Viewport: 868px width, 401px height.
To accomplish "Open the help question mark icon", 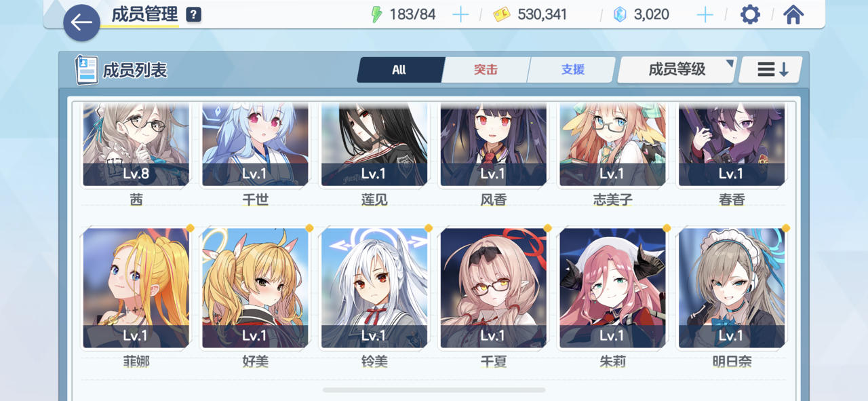I will 193,14.
